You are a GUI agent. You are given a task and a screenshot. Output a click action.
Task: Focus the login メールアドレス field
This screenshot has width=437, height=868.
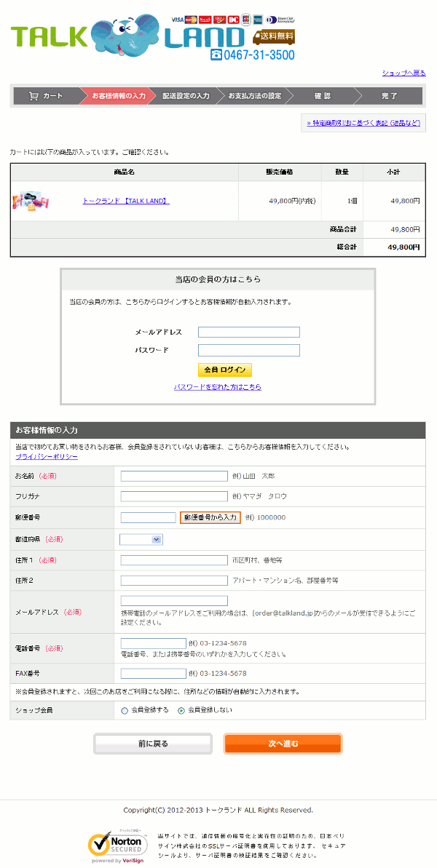coord(248,333)
